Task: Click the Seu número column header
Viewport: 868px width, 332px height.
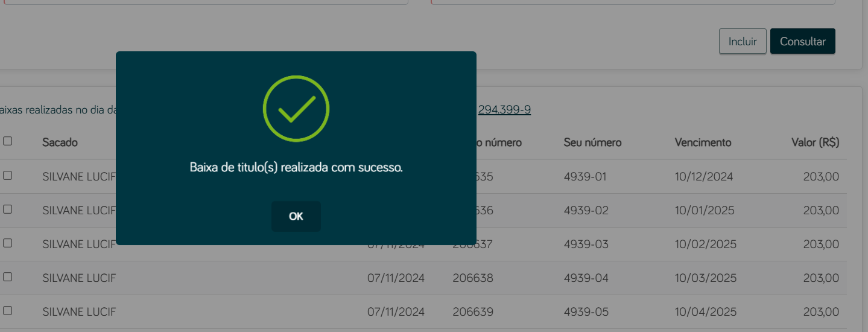Action: [592, 142]
